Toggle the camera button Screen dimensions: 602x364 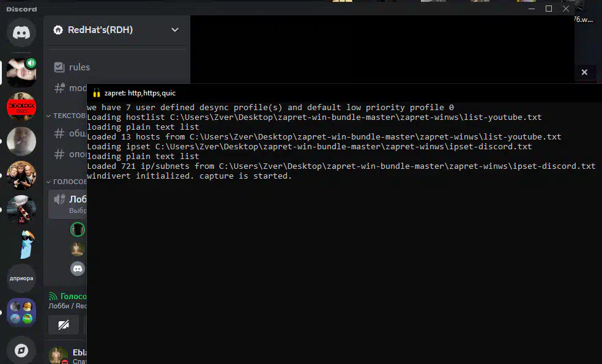point(64,325)
